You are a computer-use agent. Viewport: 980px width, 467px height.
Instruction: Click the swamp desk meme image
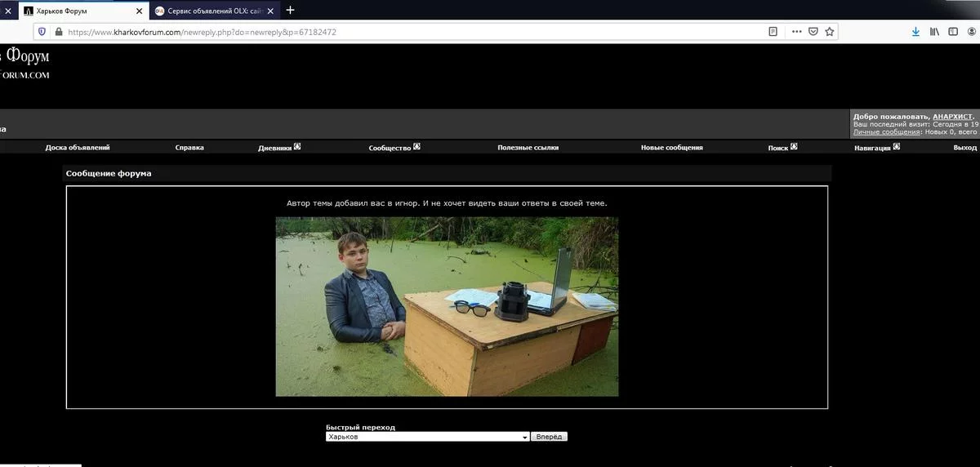(447, 306)
